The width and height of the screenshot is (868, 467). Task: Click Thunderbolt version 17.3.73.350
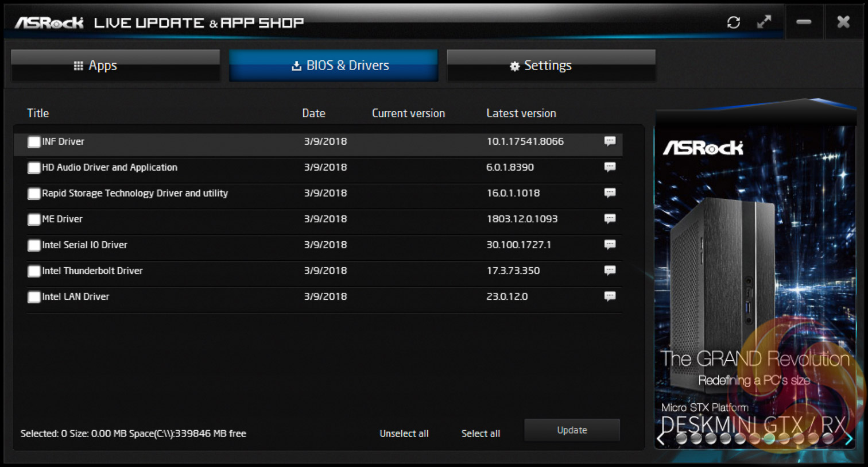[513, 271]
